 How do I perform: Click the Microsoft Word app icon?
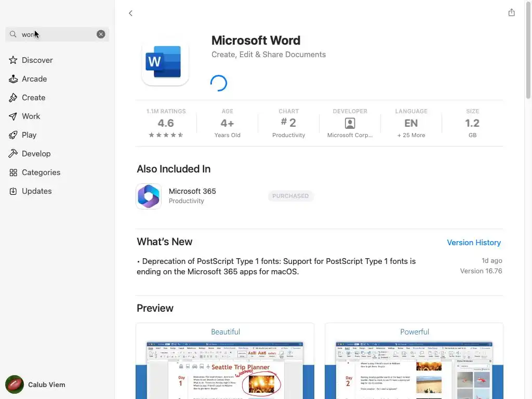(165, 62)
